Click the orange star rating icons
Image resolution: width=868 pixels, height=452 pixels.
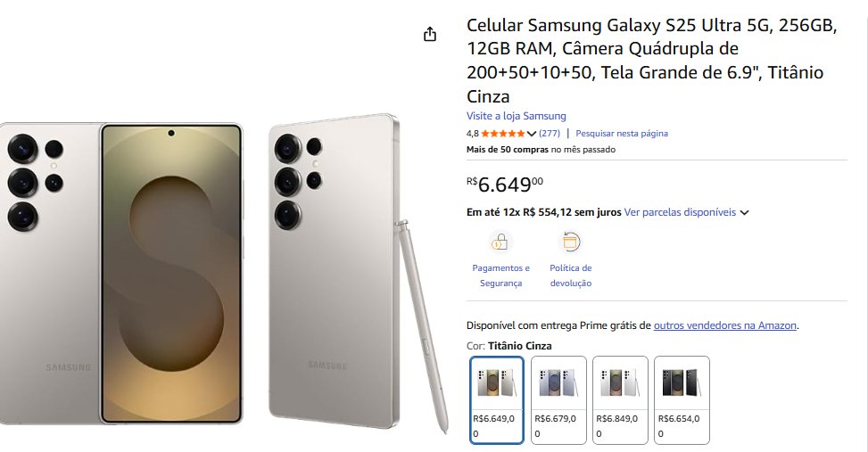[502, 134]
